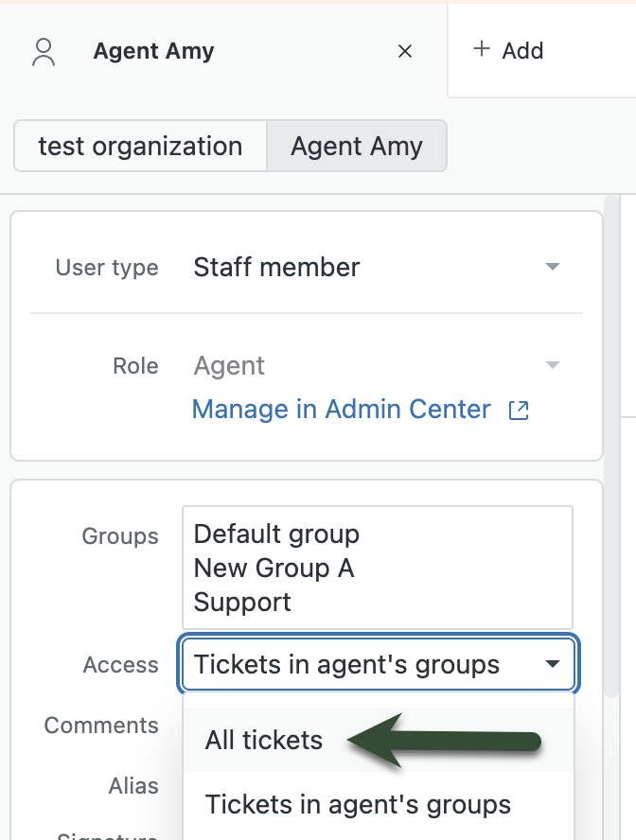Click the arrow on the Role field
The height and width of the screenshot is (840, 636).
click(554, 366)
